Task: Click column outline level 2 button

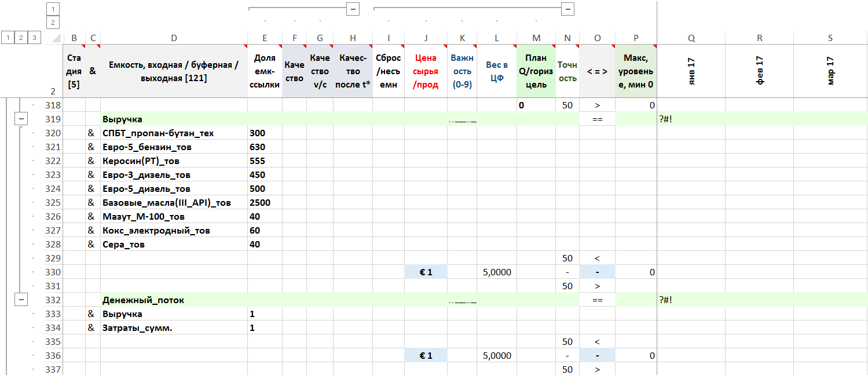Action: [x=53, y=23]
